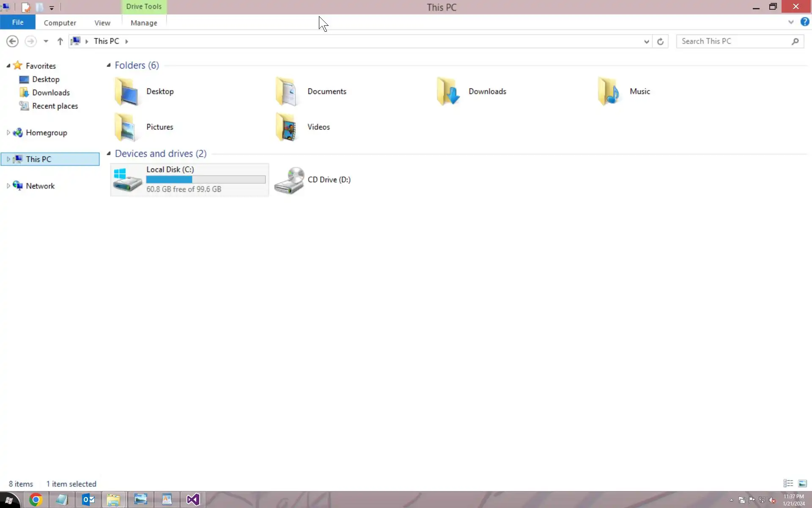
Task: Refresh the This PC view
Action: [x=660, y=41]
